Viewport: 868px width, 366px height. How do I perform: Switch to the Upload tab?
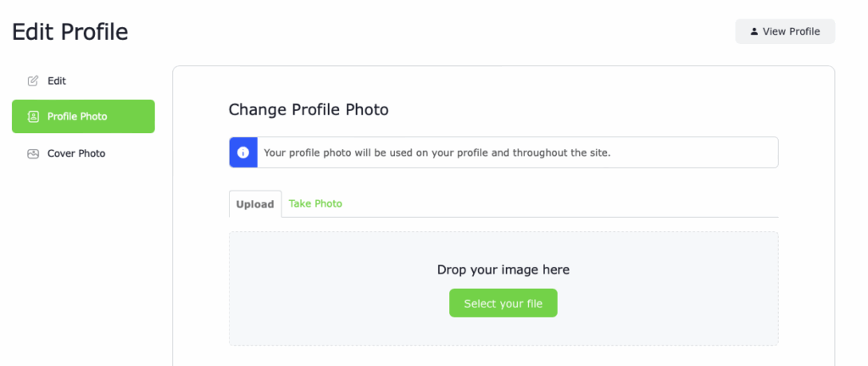coord(255,204)
